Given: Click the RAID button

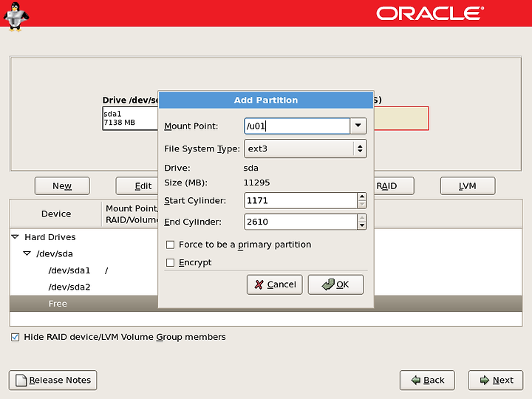Looking at the screenshot, I should point(394,186).
